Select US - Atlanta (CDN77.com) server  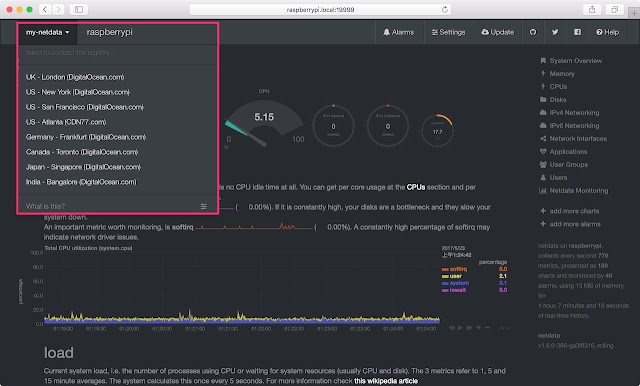pyautogui.click(x=66, y=122)
